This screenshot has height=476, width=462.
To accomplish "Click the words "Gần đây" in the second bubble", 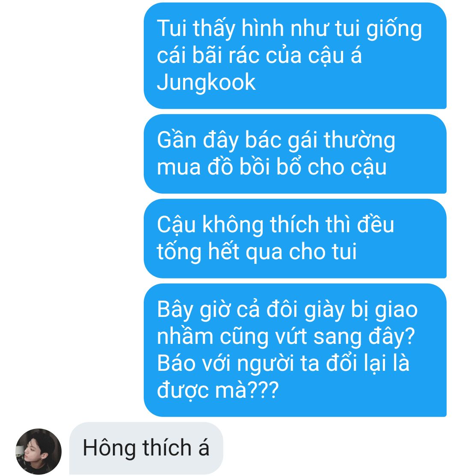I will [x=198, y=140].
